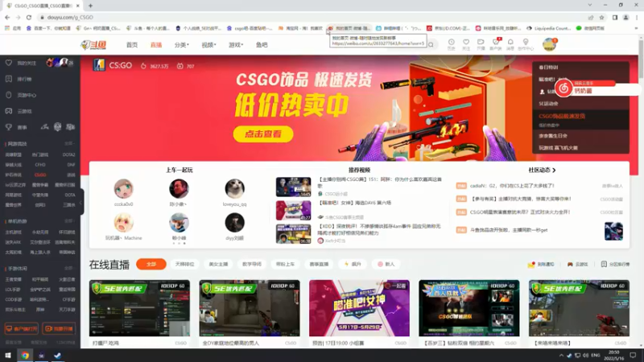Screen dimensions: 644x362
Task: Click the CS:GO category logo icon
Action: [99, 65]
